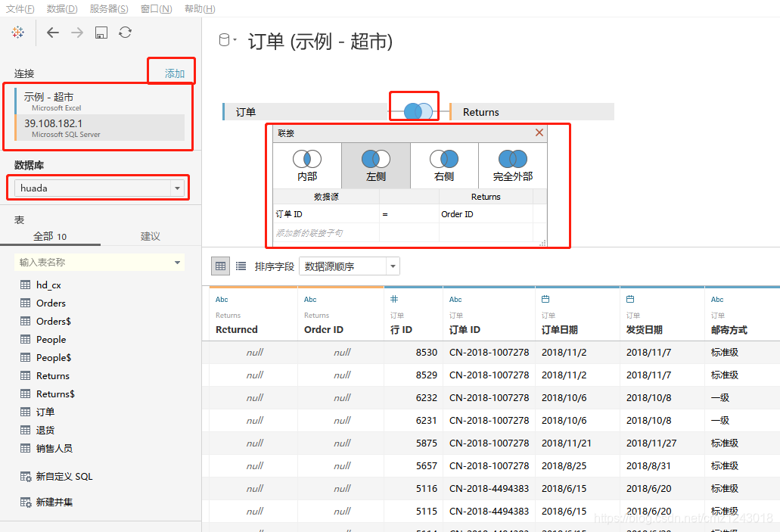780x532 pixels.
Task: Click Abc type icon of Order ID column
Action: (310, 300)
